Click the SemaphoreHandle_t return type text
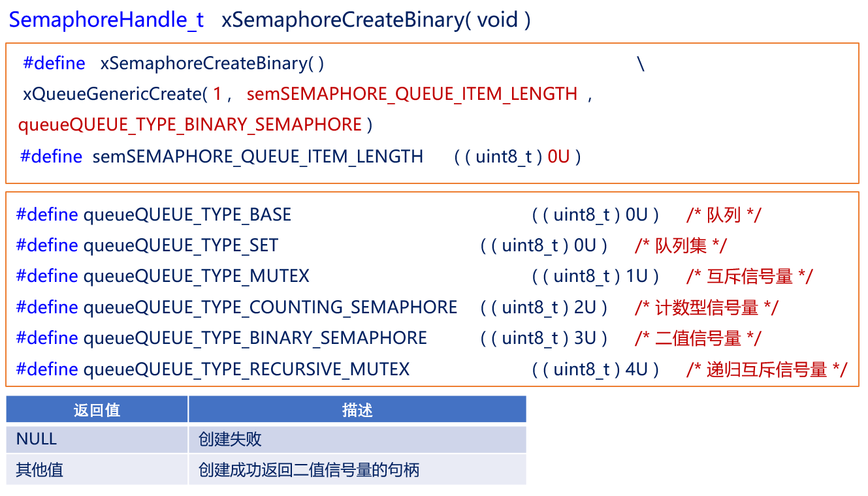This screenshot has width=868, height=496. click(x=107, y=20)
